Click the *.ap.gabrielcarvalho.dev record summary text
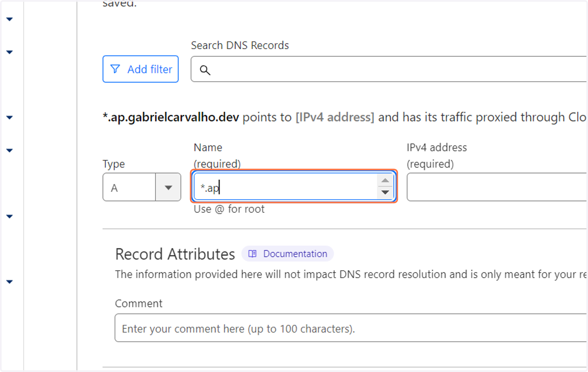 pyautogui.click(x=171, y=118)
